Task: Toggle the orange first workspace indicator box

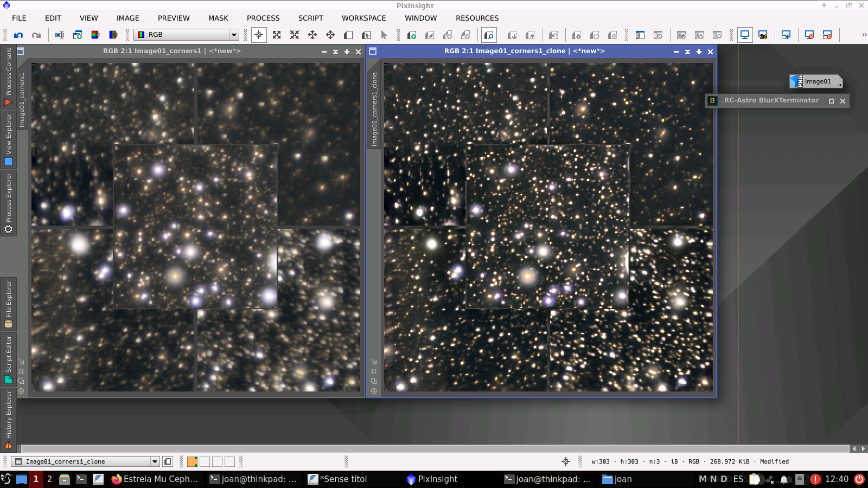Action: click(192, 461)
